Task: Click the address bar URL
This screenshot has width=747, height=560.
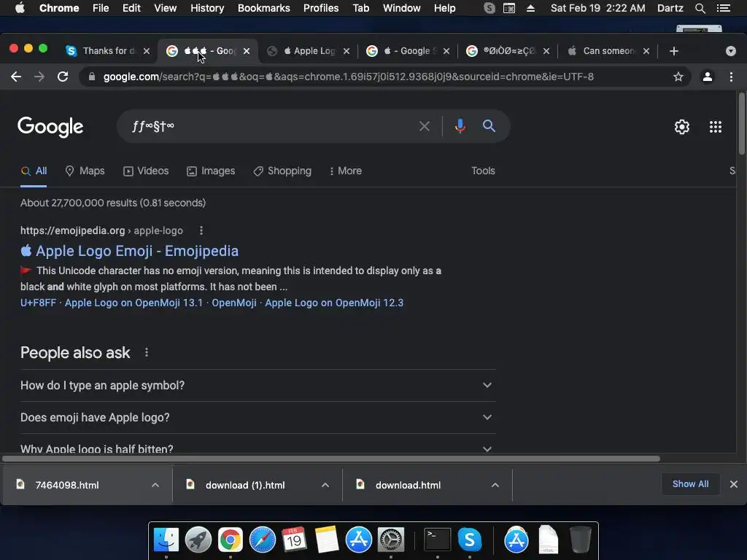Action: click(348, 77)
